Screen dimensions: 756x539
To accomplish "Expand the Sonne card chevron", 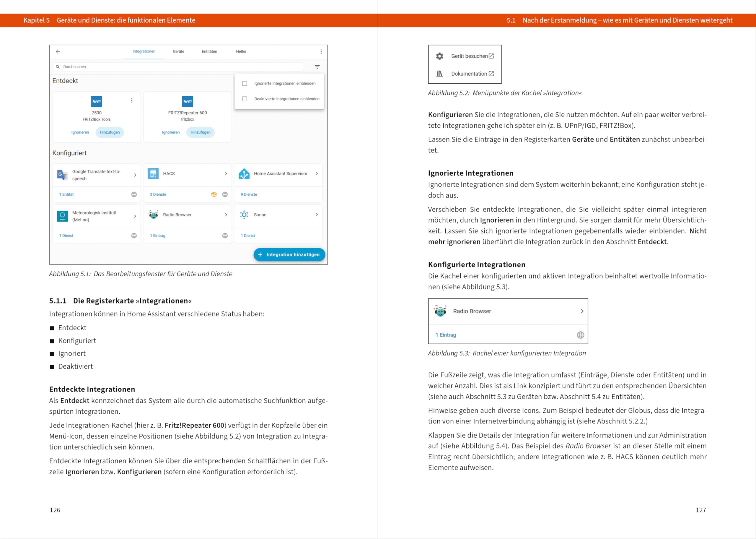I will 317,215.
